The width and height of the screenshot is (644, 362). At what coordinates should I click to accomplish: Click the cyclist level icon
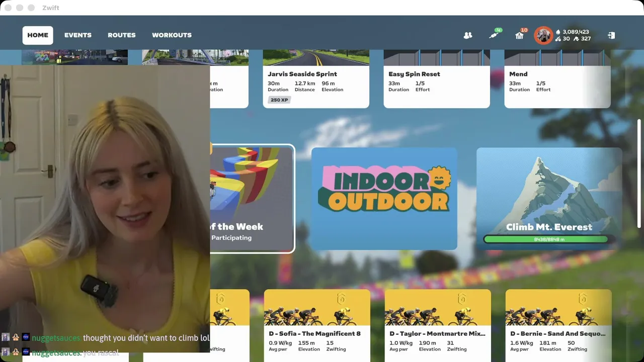coord(558,39)
